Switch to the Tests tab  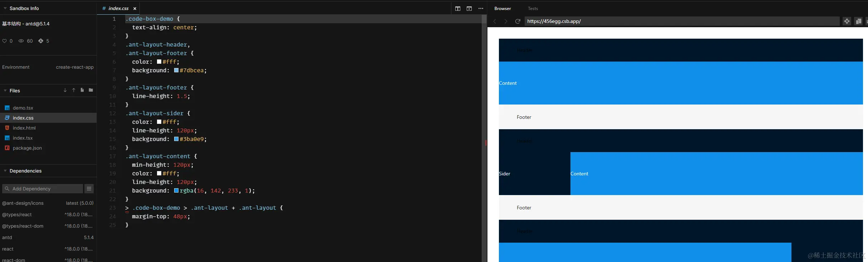point(533,9)
